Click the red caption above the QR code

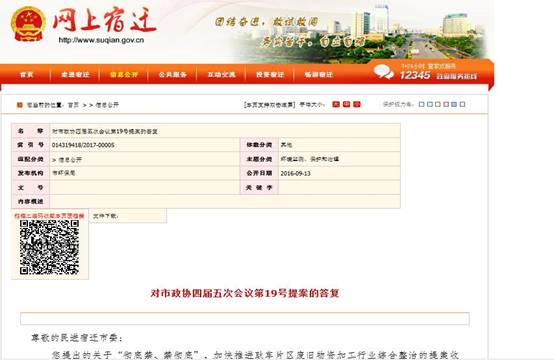[49, 216]
